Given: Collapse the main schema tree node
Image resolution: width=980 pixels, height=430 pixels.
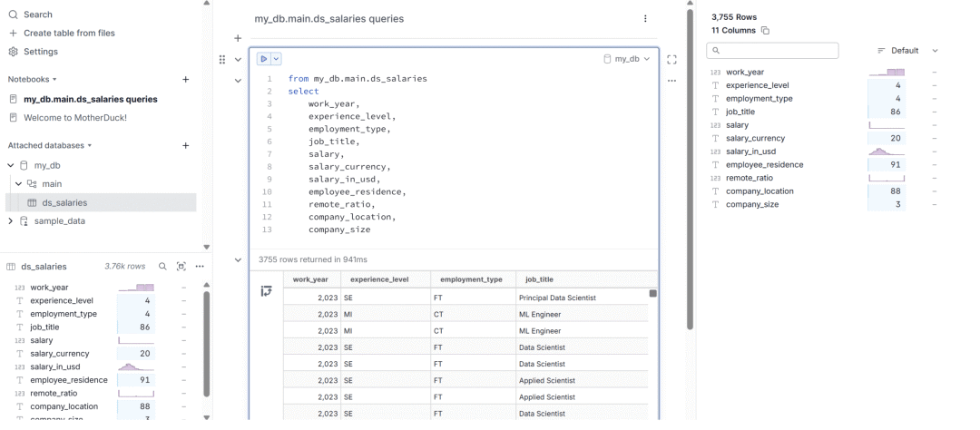Looking at the screenshot, I should pos(18,184).
